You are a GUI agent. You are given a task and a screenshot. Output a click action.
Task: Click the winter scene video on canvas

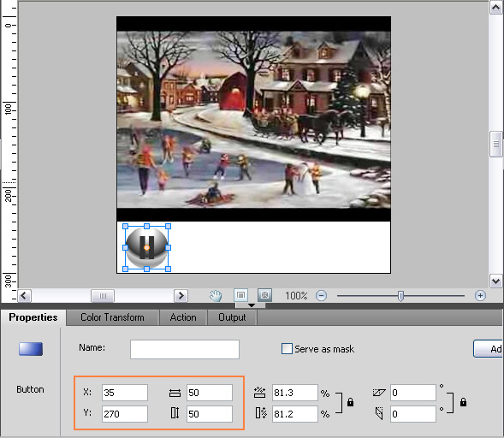click(x=253, y=119)
